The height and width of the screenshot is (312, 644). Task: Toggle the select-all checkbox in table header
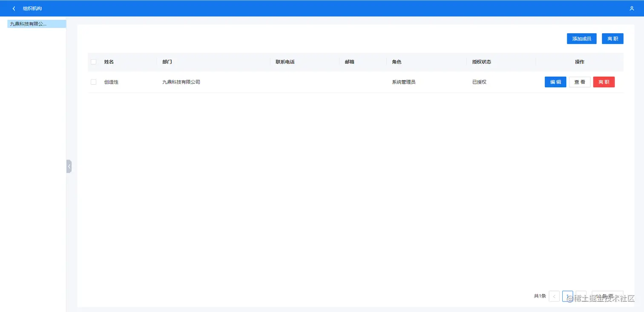[x=94, y=62]
